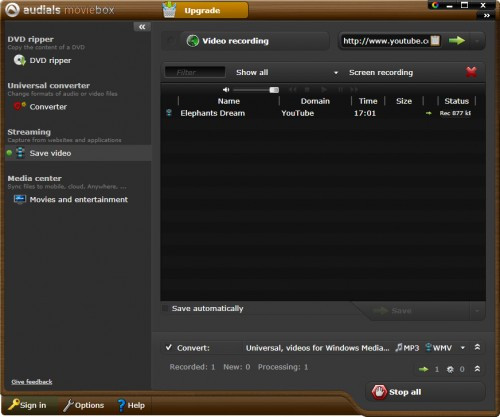The width and height of the screenshot is (500, 417).
Task: Click the red X delete icon
Action: tap(471, 72)
